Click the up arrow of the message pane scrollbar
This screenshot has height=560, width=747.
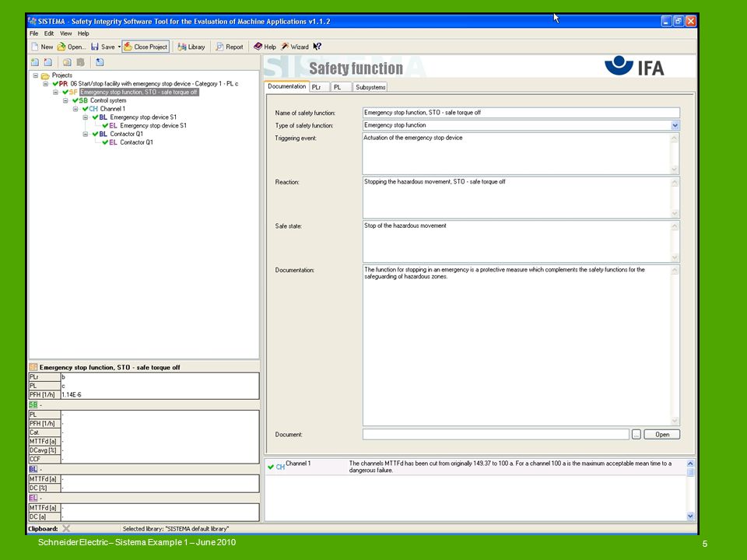(690, 463)
